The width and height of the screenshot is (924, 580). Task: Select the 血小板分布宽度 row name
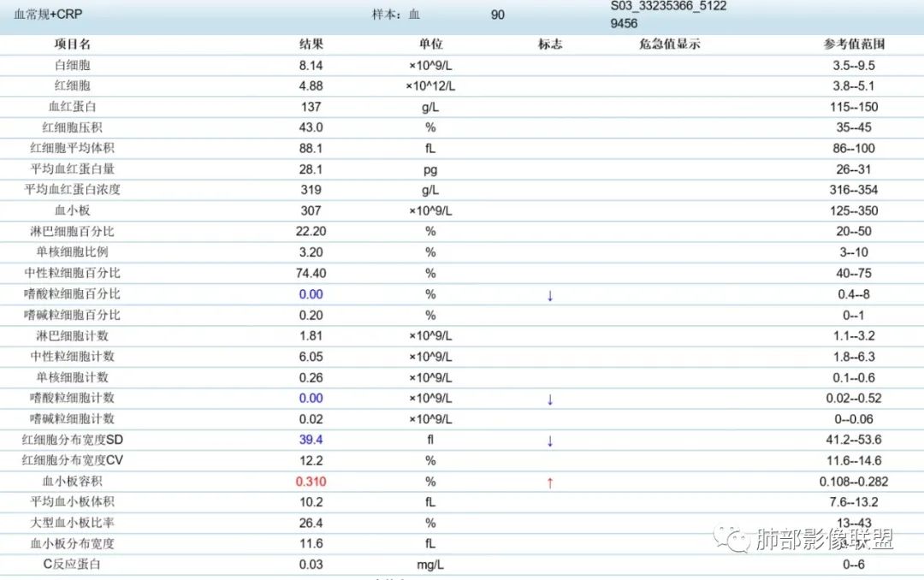point(73,543)
